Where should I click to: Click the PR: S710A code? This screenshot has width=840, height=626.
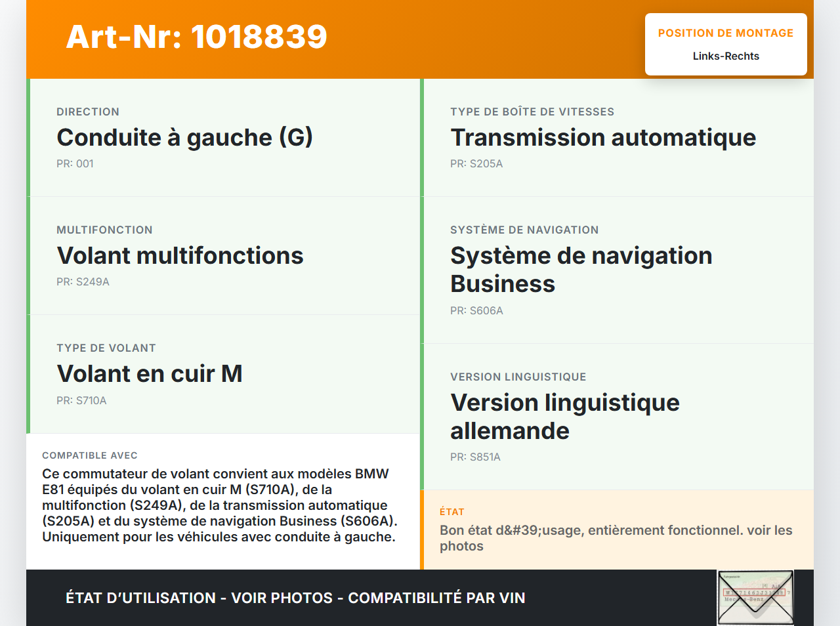pos(81,400)
